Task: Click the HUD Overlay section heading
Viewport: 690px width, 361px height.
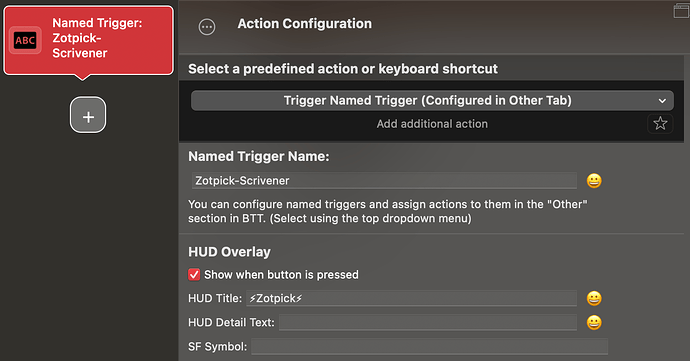Action: (229, 252)
